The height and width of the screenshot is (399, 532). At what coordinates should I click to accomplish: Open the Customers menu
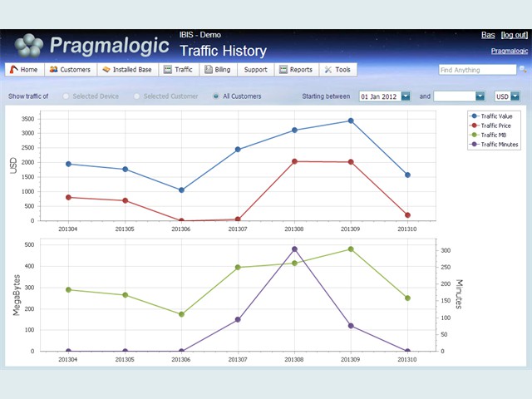pos(71,70)
